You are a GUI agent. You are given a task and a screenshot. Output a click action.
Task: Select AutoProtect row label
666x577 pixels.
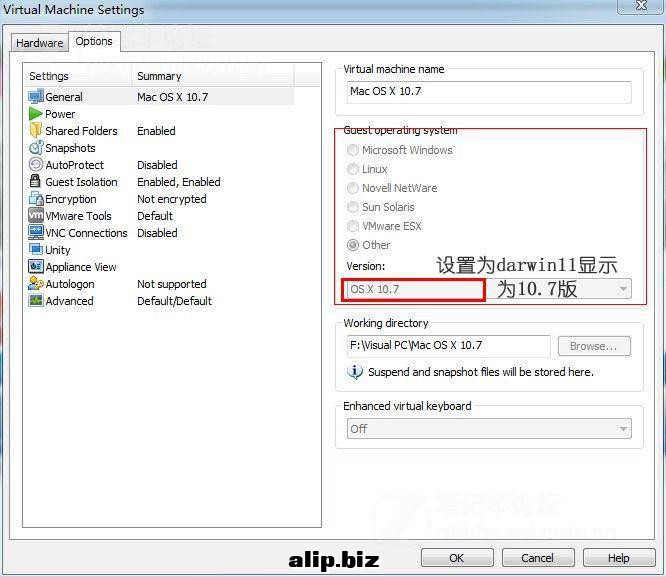pos(75,165)
